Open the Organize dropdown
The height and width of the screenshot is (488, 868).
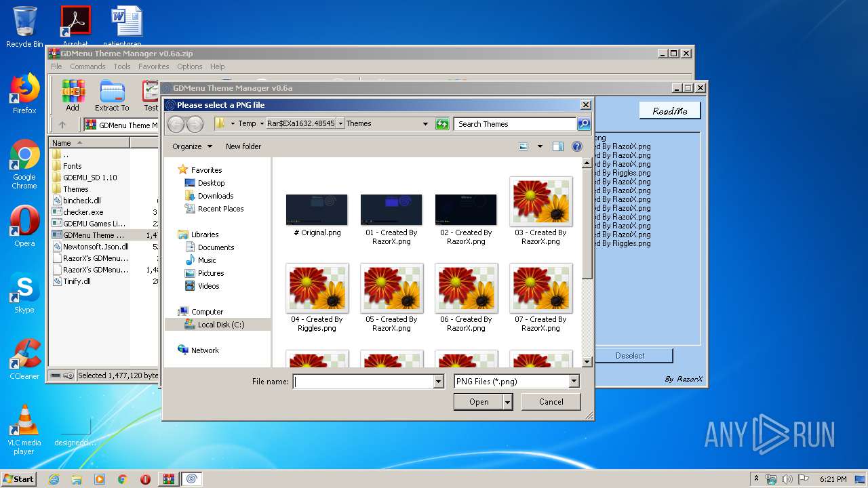tap(192, 146)
